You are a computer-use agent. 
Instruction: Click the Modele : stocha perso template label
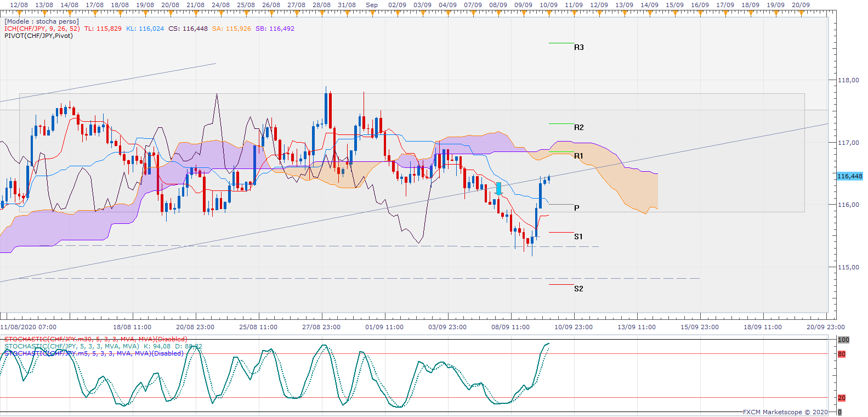point(42,21)
